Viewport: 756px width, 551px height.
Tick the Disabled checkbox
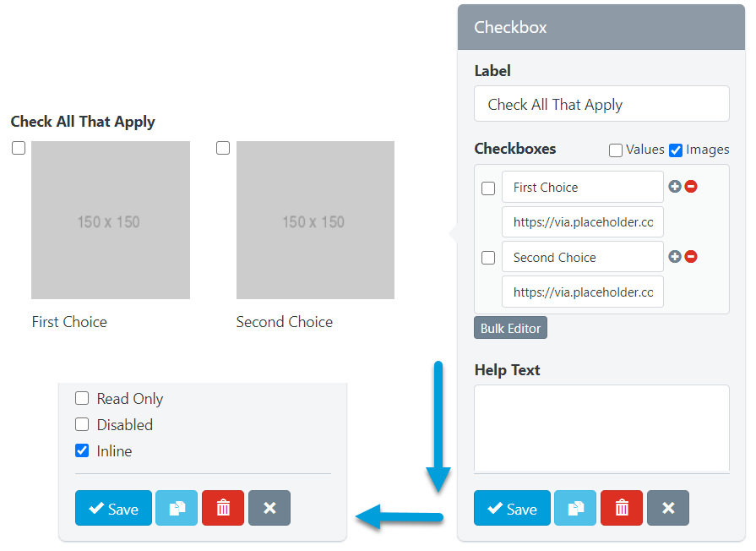82,424
